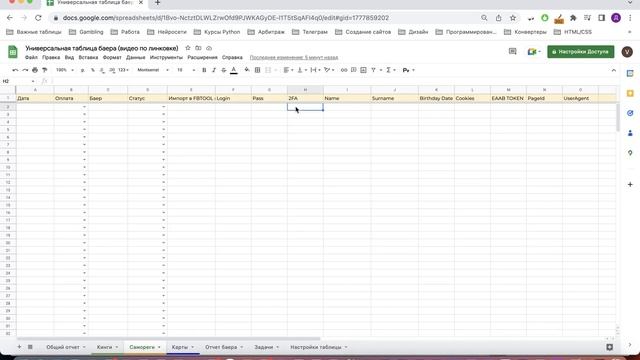Open text rotation dropdown
This screenshot has height=360, width=640.
point(329,70)
